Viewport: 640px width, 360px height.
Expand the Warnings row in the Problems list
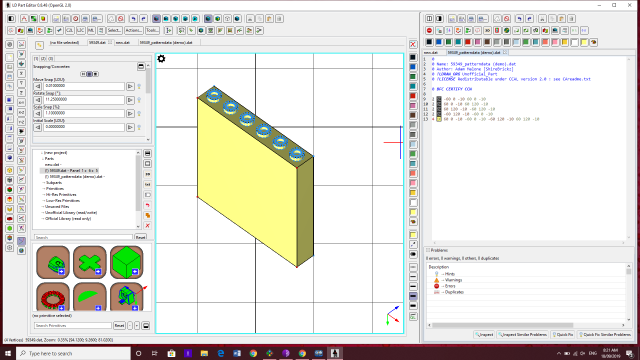click(x=443, y=280)
